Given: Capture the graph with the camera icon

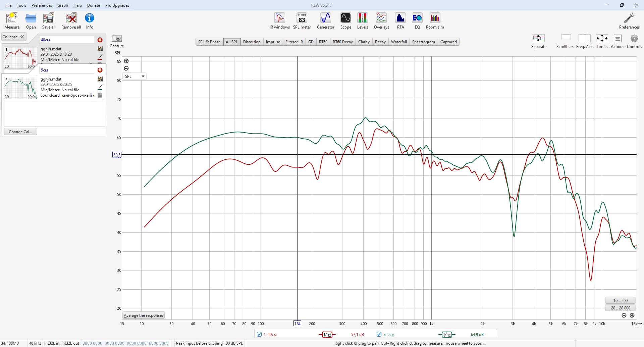Looking at the screenshot, I should (117, 38).
